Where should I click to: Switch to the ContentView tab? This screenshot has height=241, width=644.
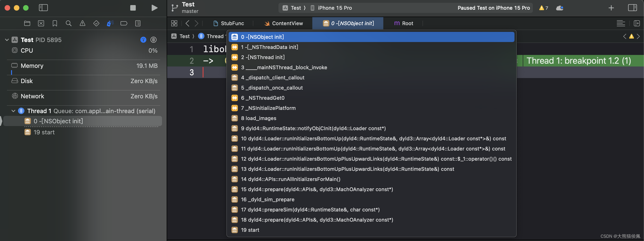pyautogui.click(x=284, y=23)
